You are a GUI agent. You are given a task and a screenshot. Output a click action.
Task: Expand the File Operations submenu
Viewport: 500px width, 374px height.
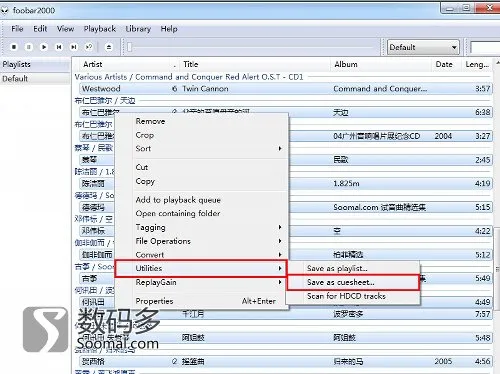click(x=201, y=241)
